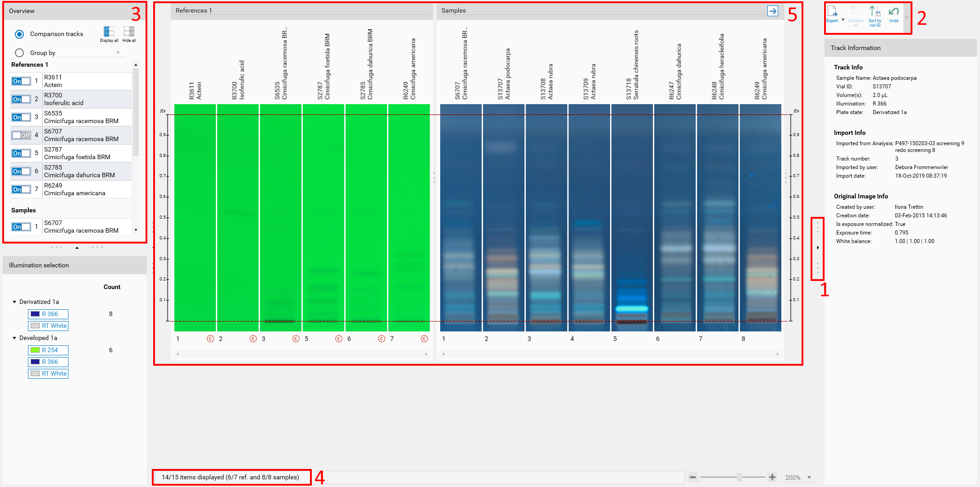Turn on S6707 reference track toggle
Viewport: 980px width, 487px height.
coord(21,135)
